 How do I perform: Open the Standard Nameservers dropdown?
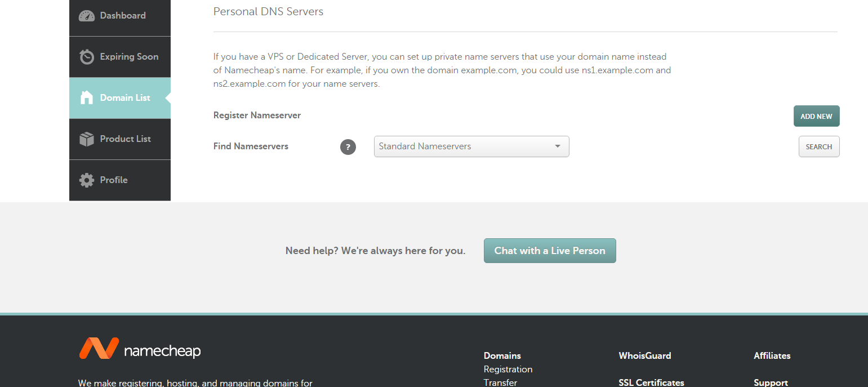click(471, 146)
